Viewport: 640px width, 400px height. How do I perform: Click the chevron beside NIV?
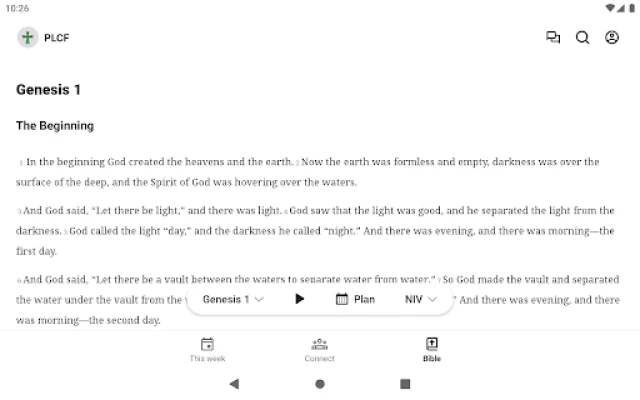(x=432, y=300)
